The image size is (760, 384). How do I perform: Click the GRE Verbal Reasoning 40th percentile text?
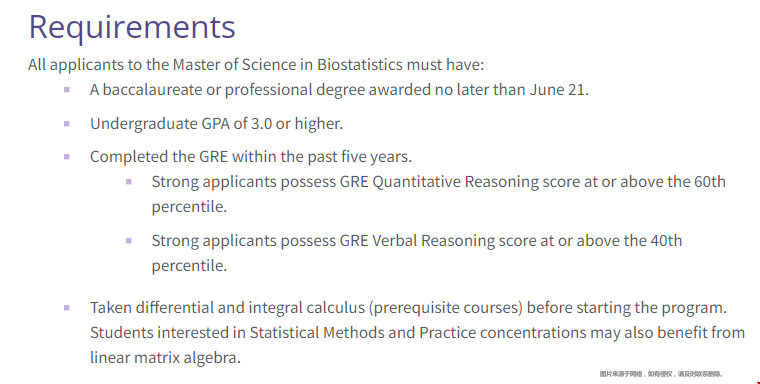click(x=417, y=253)
